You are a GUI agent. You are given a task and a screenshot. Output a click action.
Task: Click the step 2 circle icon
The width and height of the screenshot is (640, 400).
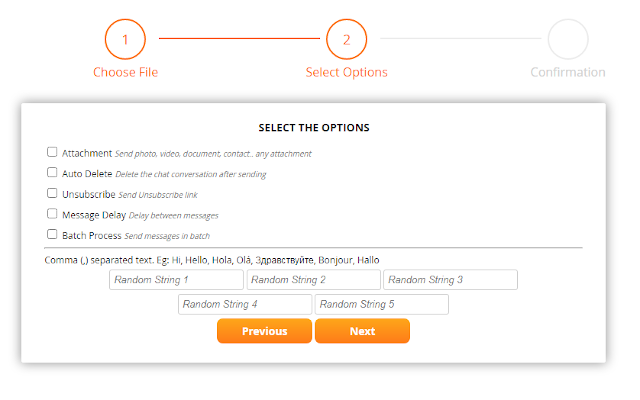point(346,40)
